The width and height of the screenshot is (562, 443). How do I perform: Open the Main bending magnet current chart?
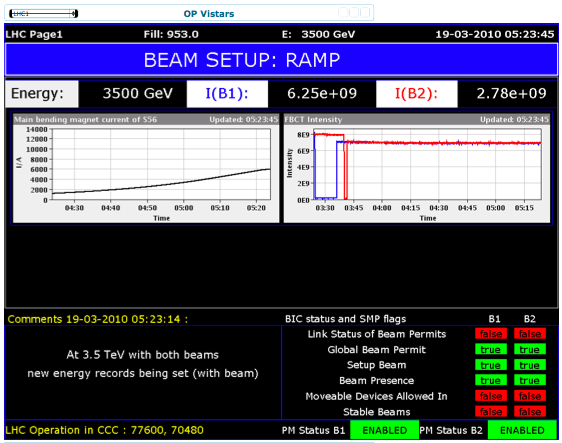click(x=146, y=168)
